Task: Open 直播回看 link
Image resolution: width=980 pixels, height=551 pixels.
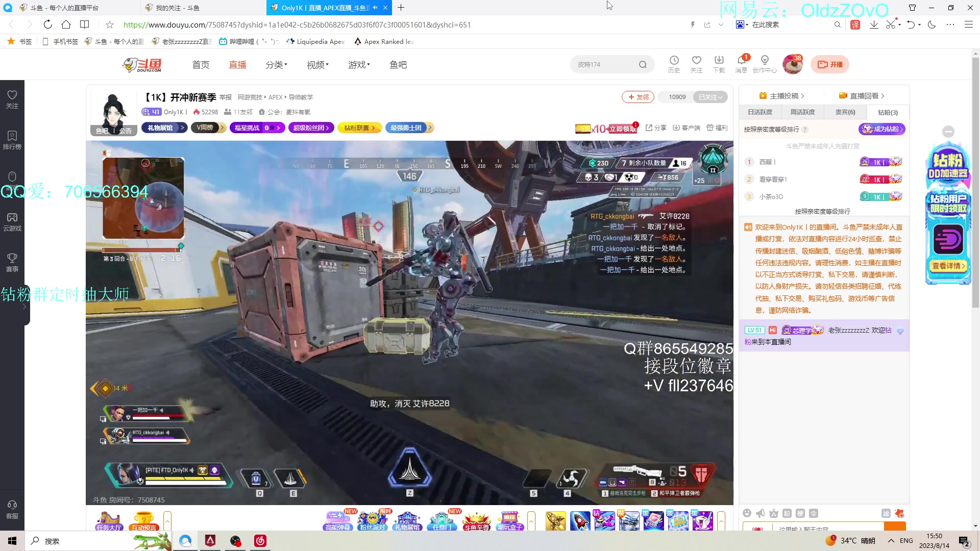Action: (862, 96)
